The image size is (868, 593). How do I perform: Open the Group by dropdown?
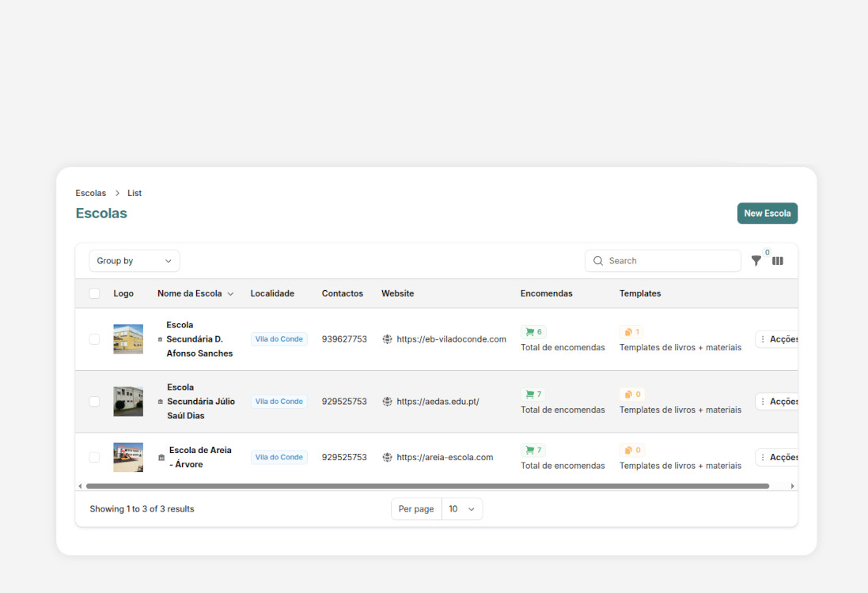135,261
